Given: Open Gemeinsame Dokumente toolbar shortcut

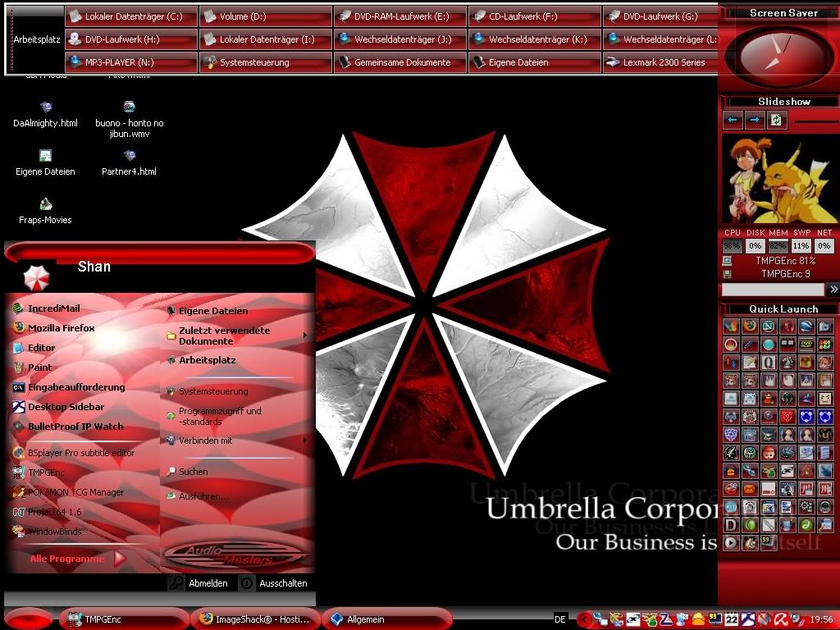Looking at the screenshot, I should (400, 62).
